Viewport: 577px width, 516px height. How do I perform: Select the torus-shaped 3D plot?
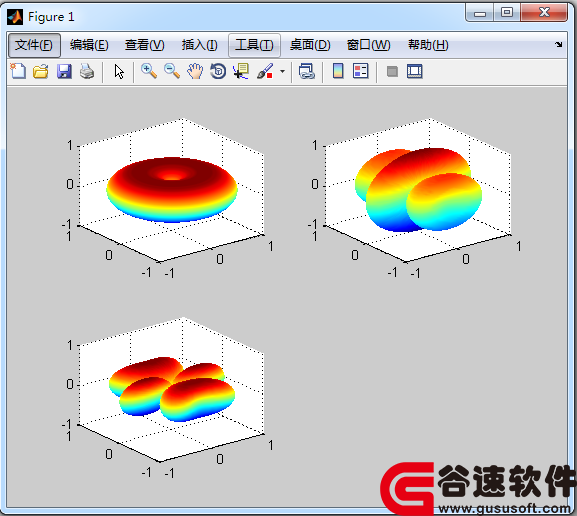[172, 190]
